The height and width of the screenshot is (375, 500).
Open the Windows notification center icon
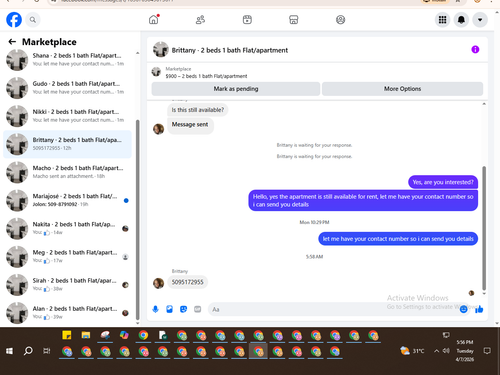487,351
